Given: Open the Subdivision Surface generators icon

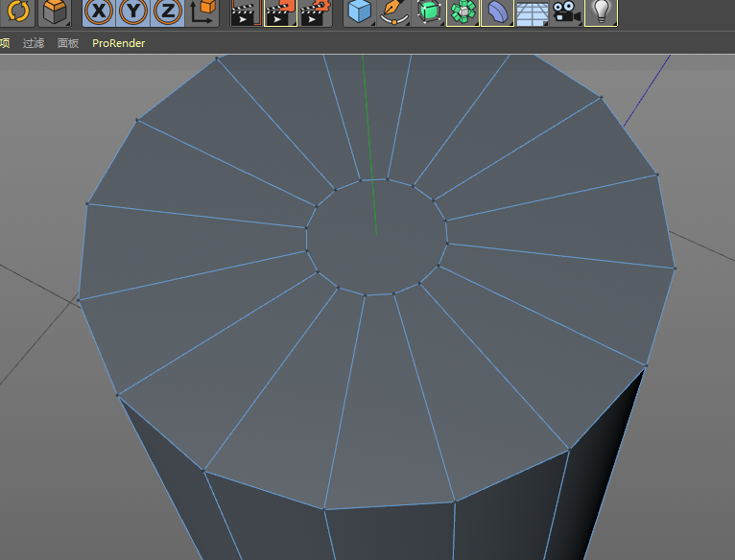Looking at the screenshot, I should [x=429, y=12].
